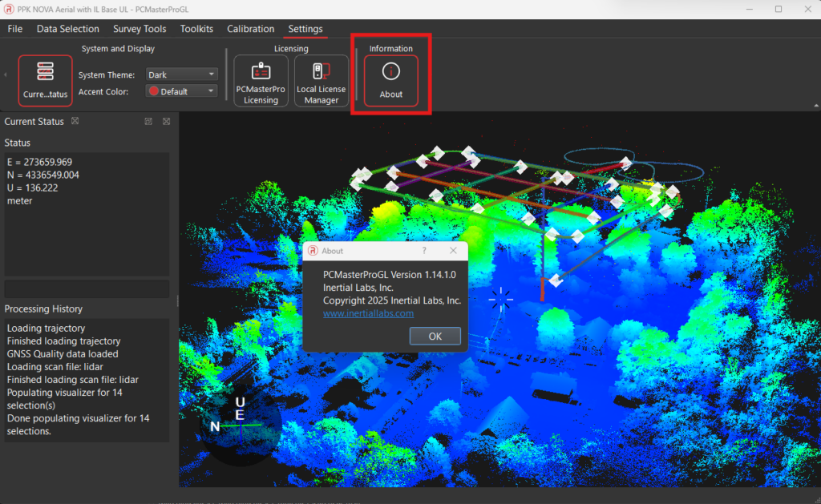Open the Calibration tab
This screenshot has height=504, width=821.
250,29
